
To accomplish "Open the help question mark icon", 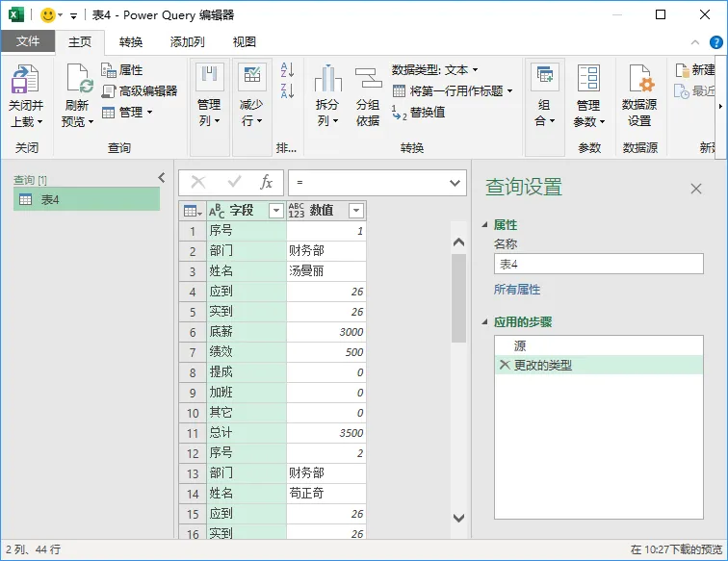I will click(x=716, y=42).
